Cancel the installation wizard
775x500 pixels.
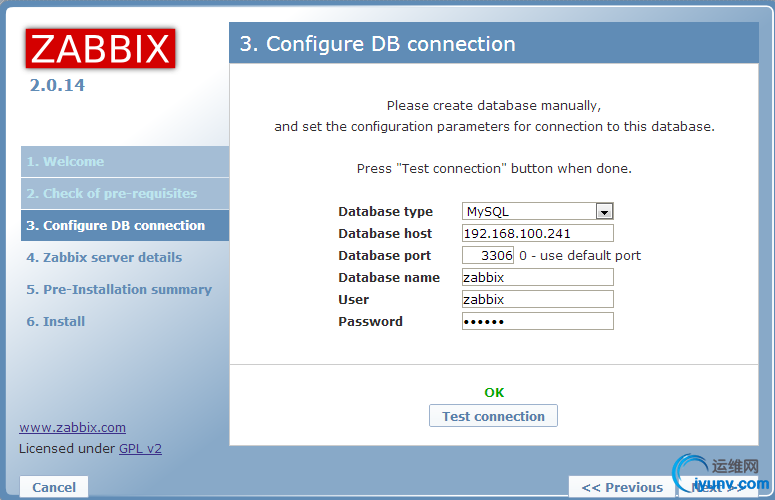54,487
